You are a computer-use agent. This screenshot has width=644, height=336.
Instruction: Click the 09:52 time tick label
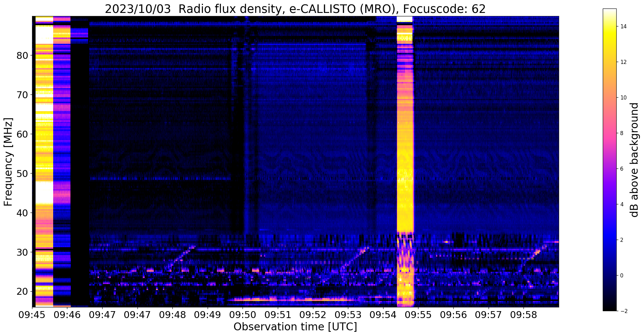[313, 315]
